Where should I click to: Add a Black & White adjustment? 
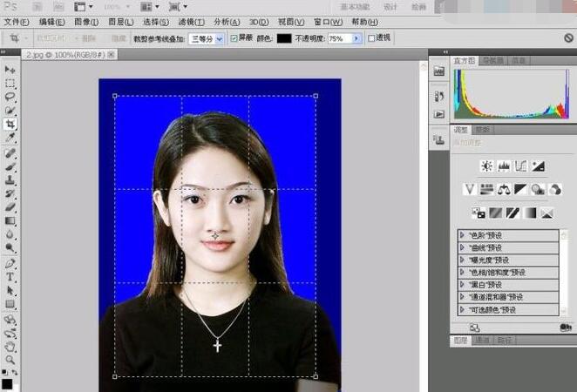point(520,189)
